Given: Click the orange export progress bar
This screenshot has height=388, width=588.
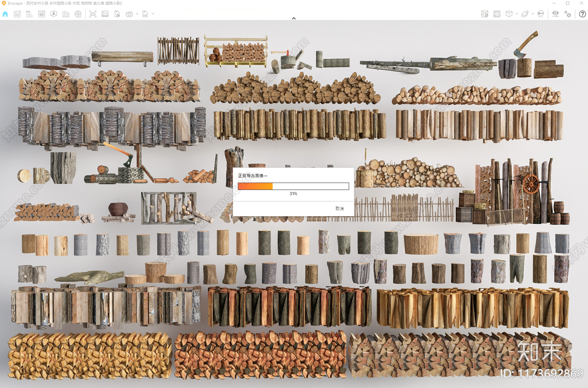Looking at the screenshot, I should pos(293,186).
